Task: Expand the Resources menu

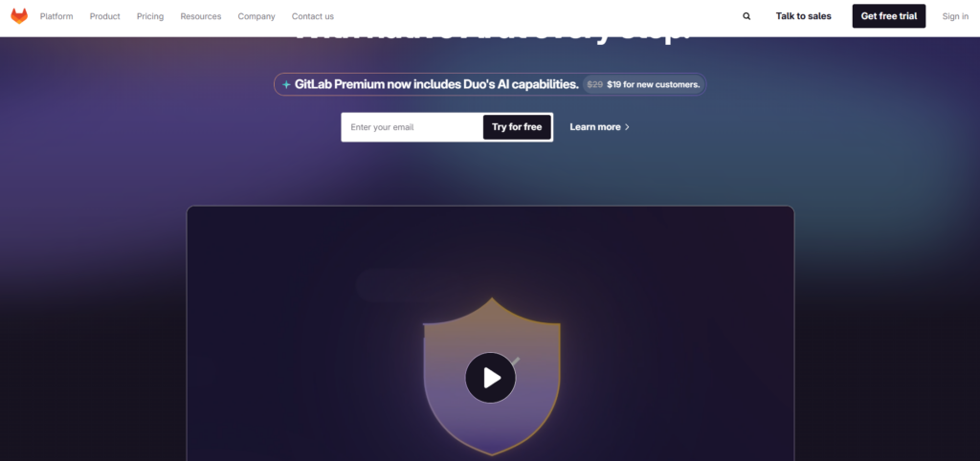Action: coord(201,16)
